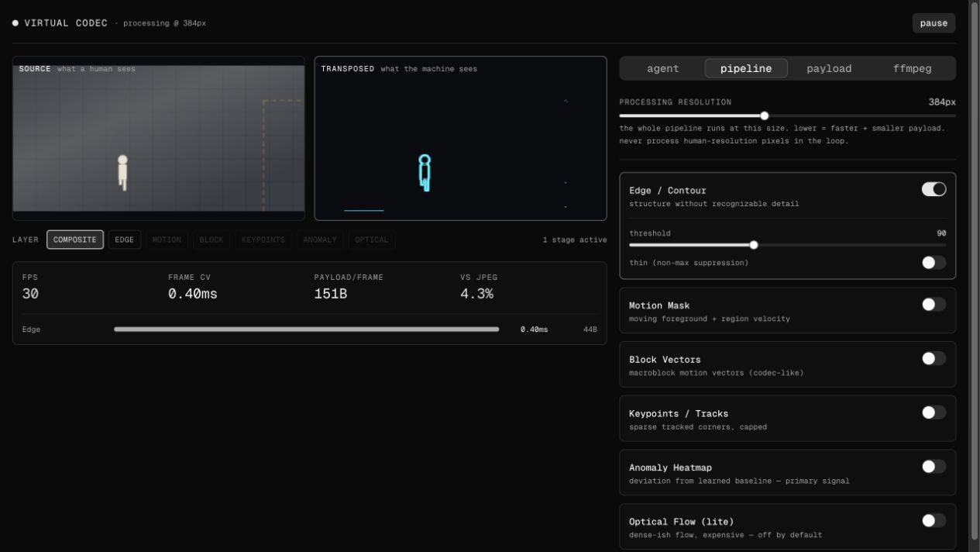
Task: Select the pipeline tab
Action: 746,68
